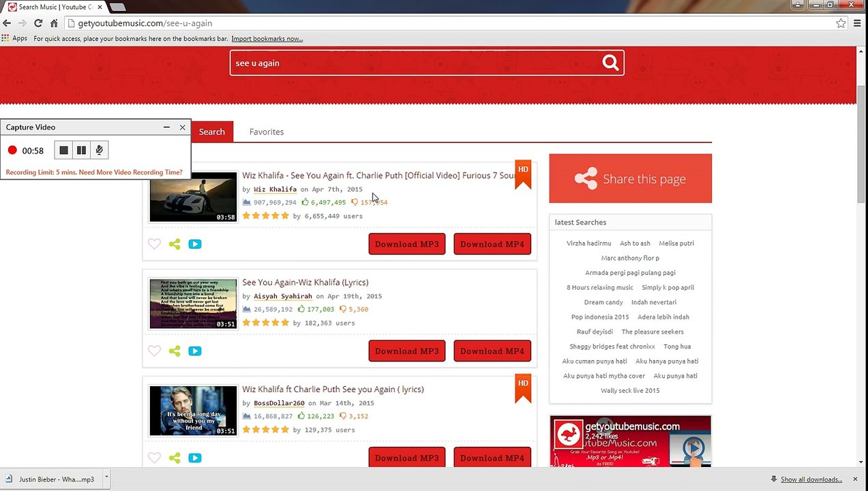Download MP3 of first Wiz Khalifa video

tap(406, 244)
